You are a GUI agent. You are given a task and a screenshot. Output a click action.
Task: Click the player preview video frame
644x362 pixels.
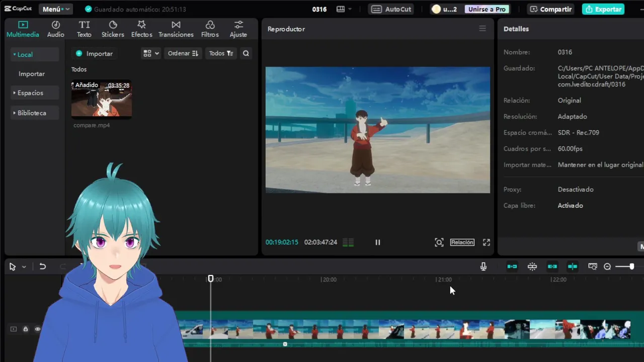coord(378,130)
